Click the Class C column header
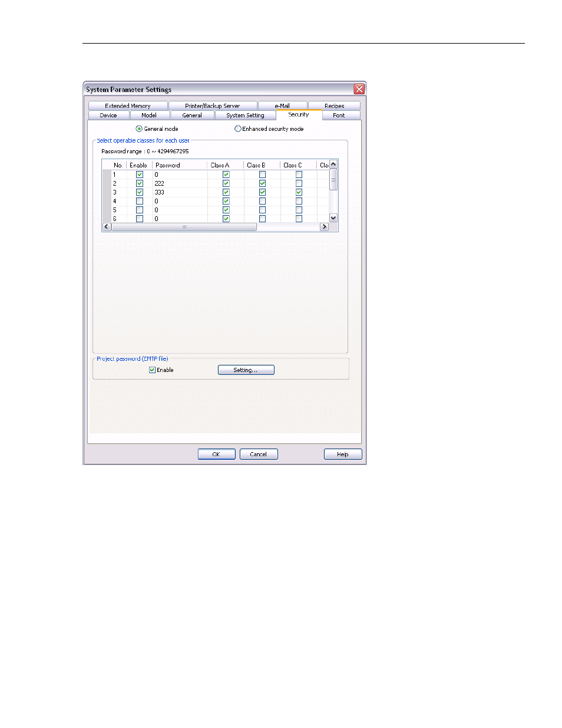 point(299,165)
